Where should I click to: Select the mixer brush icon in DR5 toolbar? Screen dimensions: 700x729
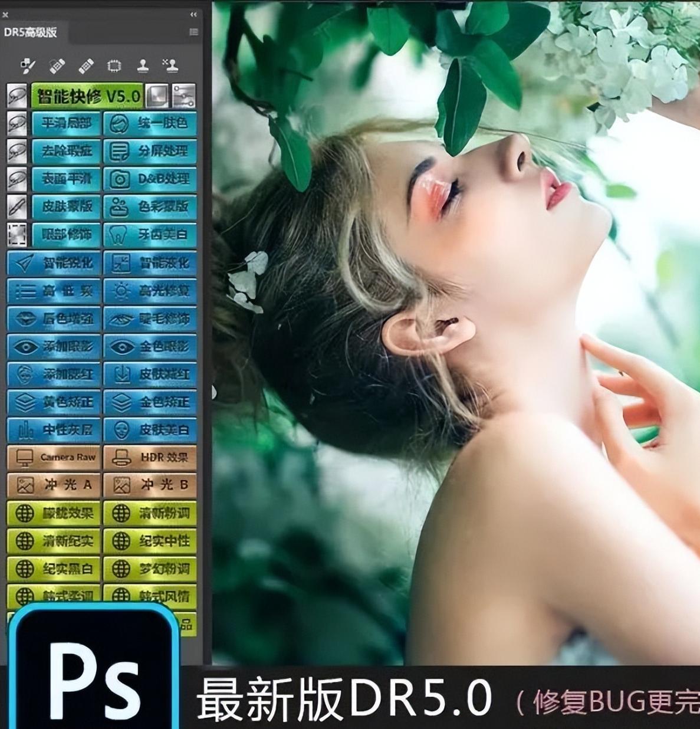click(x=28, y=66)
